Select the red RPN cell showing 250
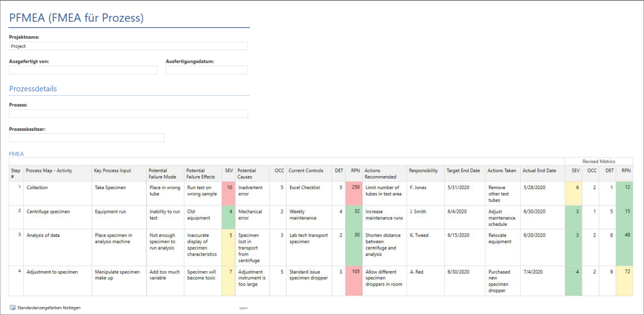 (354, 187)
